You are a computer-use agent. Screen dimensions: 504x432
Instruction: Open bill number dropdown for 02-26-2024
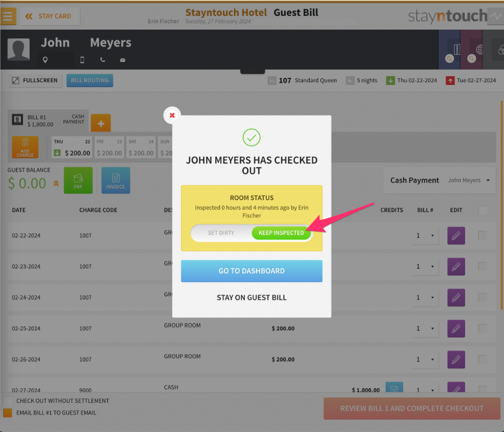pyautogui.click(x=426, y=359)
